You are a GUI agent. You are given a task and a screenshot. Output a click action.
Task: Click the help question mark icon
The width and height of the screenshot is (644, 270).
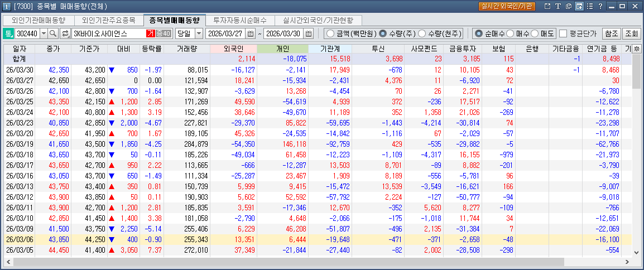pos(600,6)
